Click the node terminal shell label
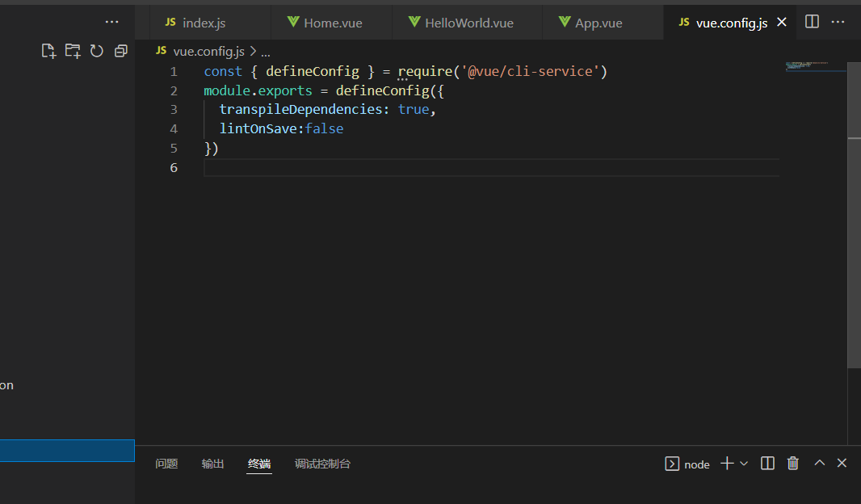The image size is (861, 504). pos(687,464)
